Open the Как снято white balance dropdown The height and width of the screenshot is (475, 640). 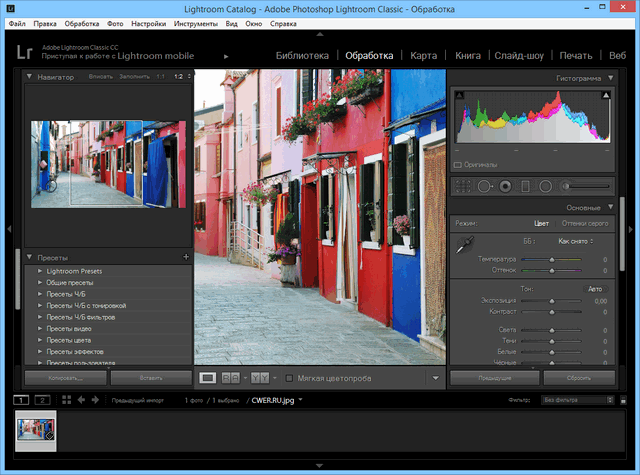tap(575, 241)
